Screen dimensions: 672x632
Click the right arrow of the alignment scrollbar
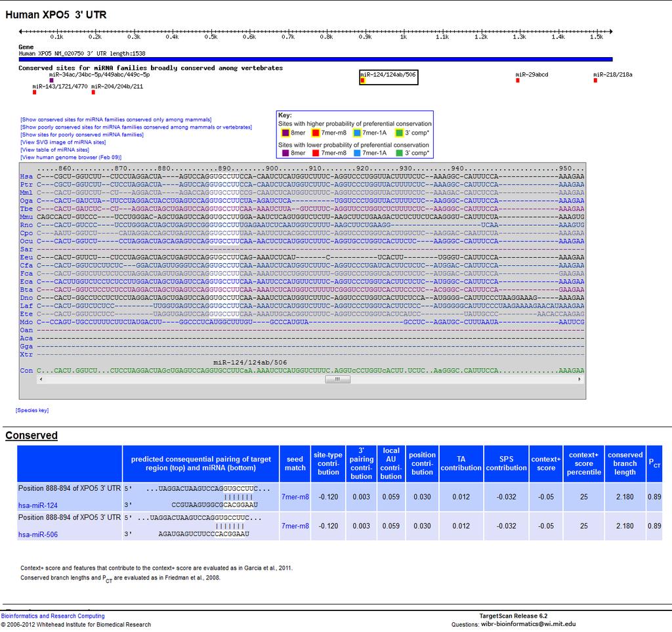[x=579, y=379]
